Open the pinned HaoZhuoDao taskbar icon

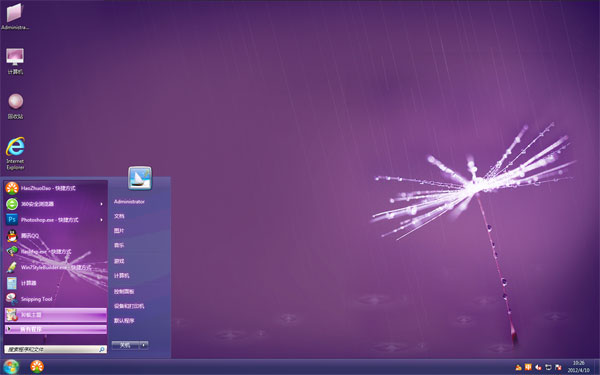[37, 367]
